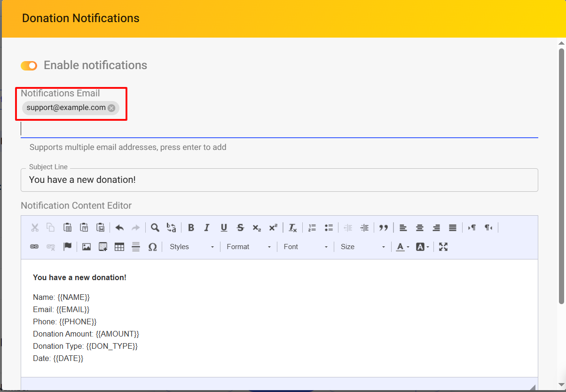The image size is (566, 392).
Task: Click into the Subject Line field
Action: tap(279, 180)
